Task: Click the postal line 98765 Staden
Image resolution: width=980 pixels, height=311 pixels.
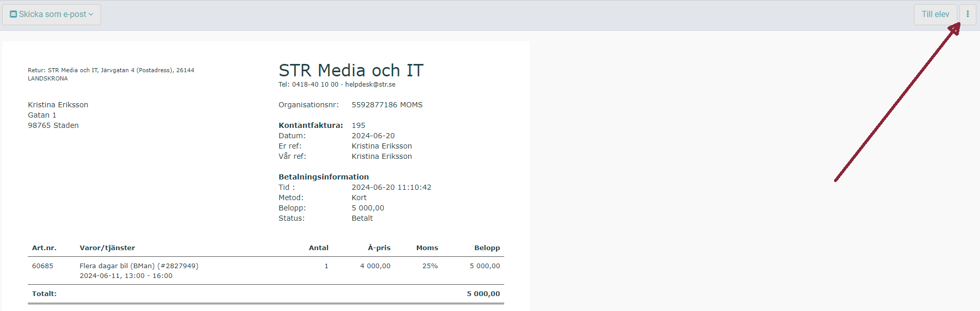Action: tap(54, 125)
